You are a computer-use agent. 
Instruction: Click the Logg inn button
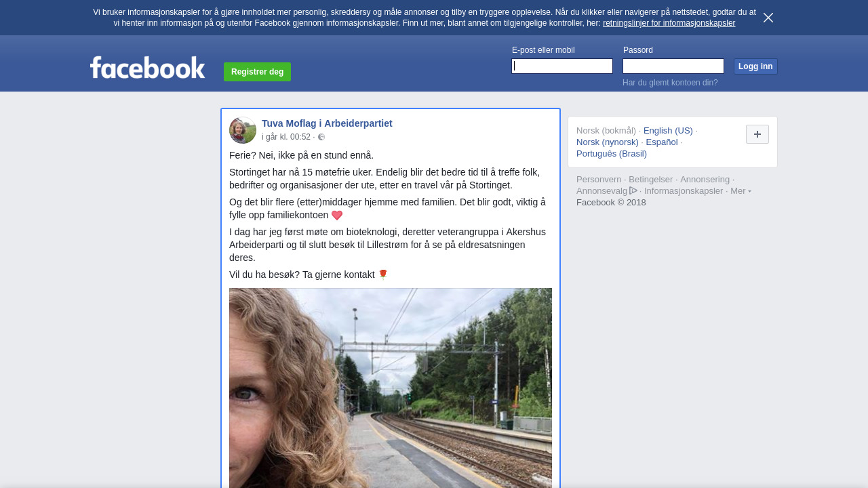click(x=755, y=66)
